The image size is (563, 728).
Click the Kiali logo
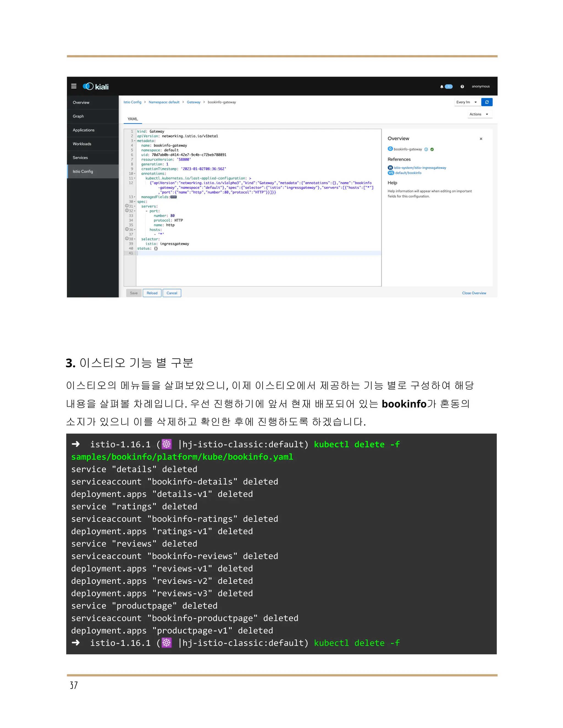click(96, 87)
